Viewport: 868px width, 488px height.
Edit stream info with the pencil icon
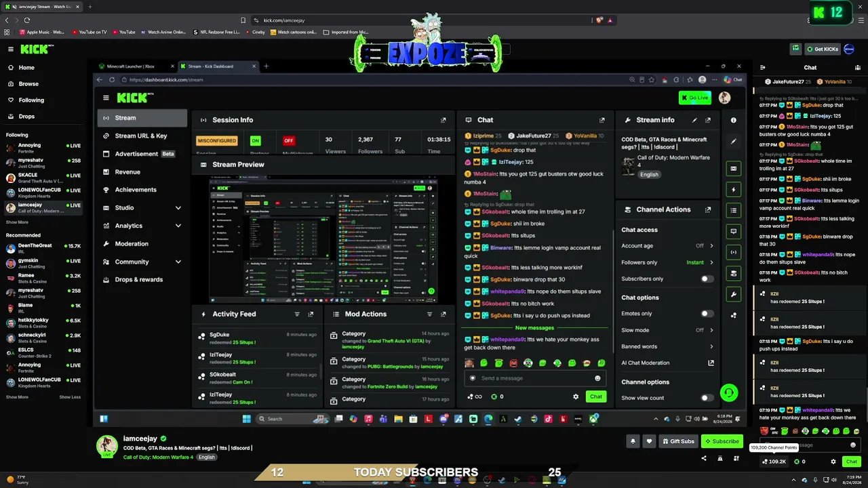point(694,120)
